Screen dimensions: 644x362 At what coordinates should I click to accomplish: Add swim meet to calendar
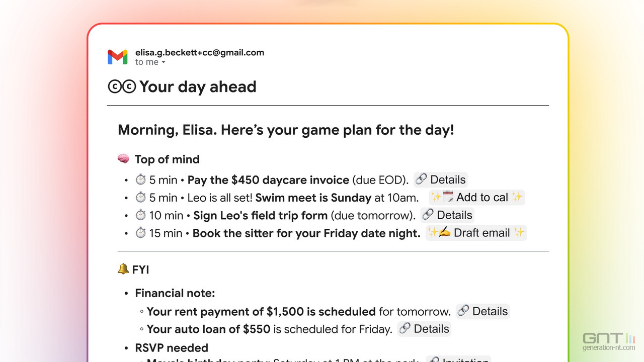(476, 198)
